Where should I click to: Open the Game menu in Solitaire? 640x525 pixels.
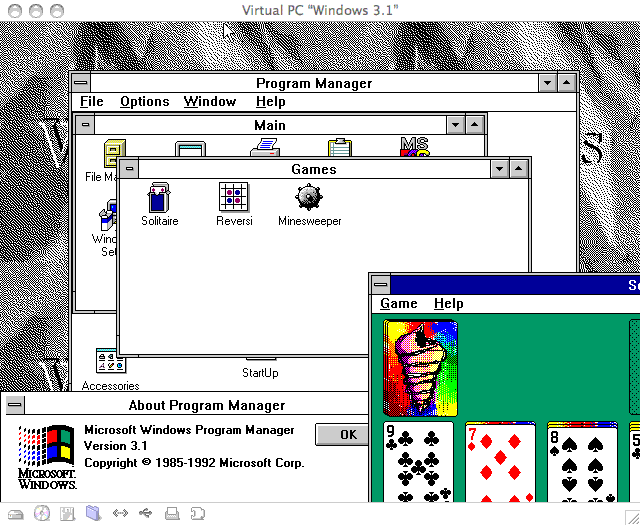[399, 303]
